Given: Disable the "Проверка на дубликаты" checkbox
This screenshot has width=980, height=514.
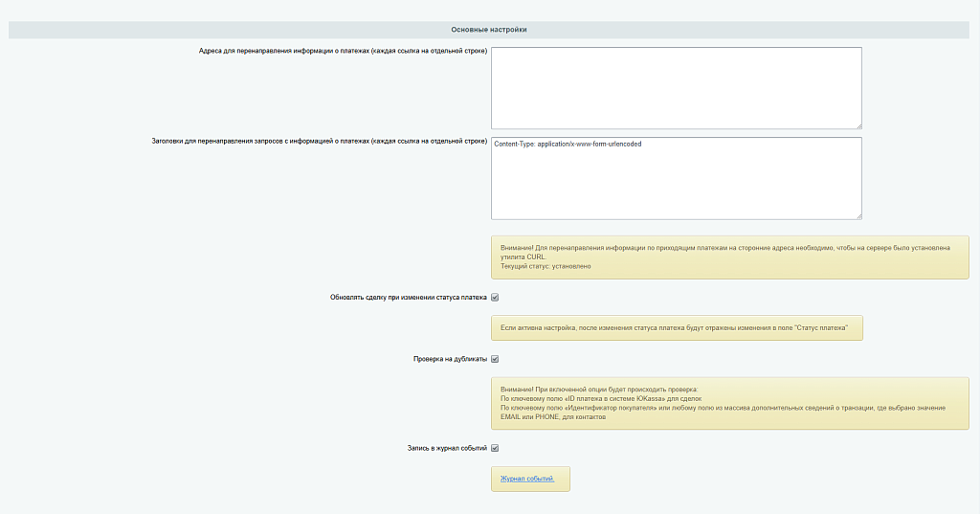Looking at the screenshot, I should (495, 359).
